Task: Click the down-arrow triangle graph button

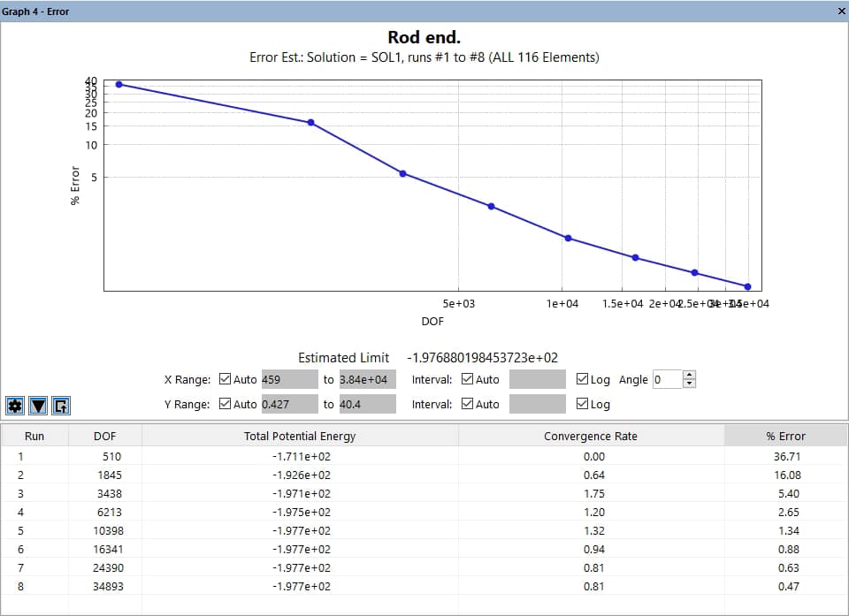Action: (x=37, y=406)
